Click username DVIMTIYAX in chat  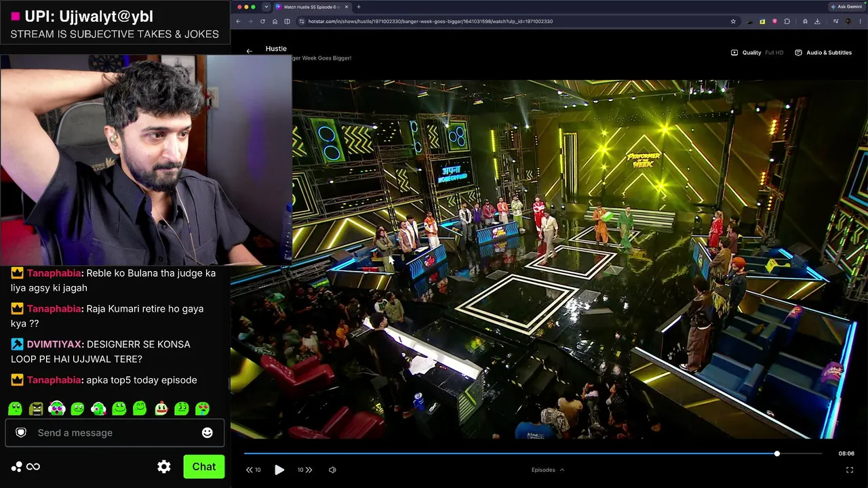[54, 344]
